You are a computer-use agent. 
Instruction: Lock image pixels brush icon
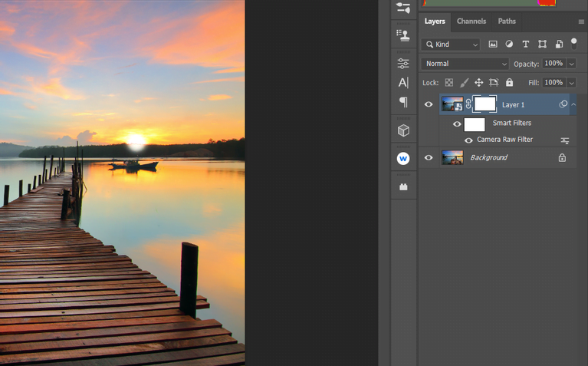coord(465,83)
